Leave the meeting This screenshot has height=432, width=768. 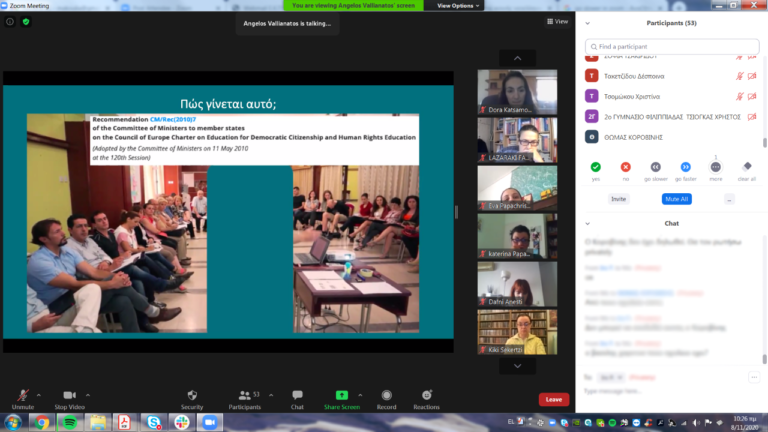553,399
